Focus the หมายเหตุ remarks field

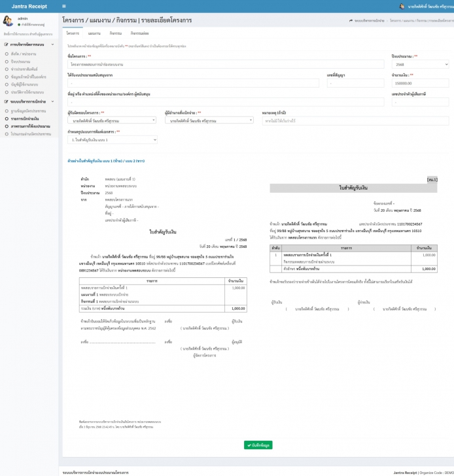(355, 121)
